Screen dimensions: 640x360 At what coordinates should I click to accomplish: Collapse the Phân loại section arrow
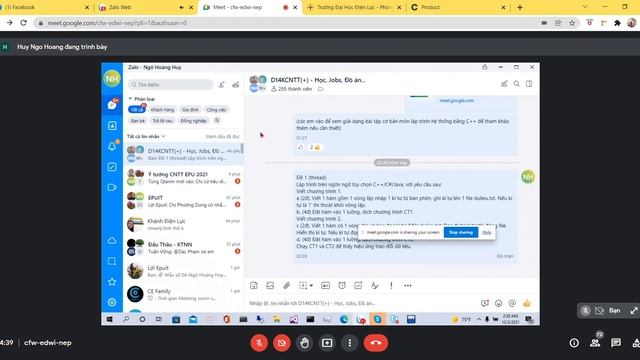coord(130,99)
